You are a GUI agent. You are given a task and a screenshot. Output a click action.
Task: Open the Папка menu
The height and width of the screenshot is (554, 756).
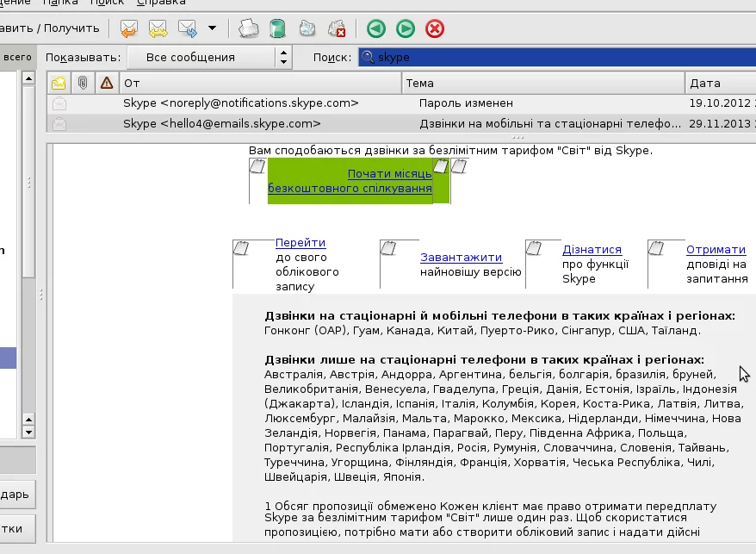59,3
